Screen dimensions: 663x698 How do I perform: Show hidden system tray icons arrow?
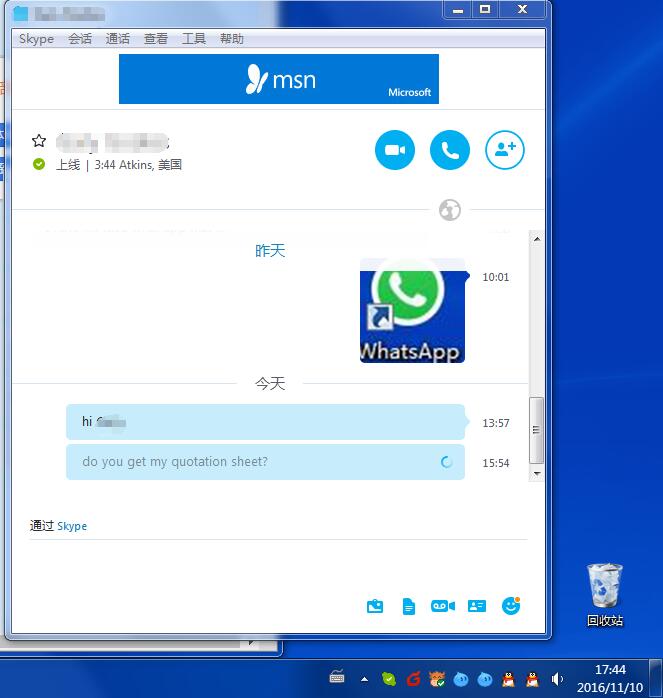pyautogui.click(x=364, y=679)
